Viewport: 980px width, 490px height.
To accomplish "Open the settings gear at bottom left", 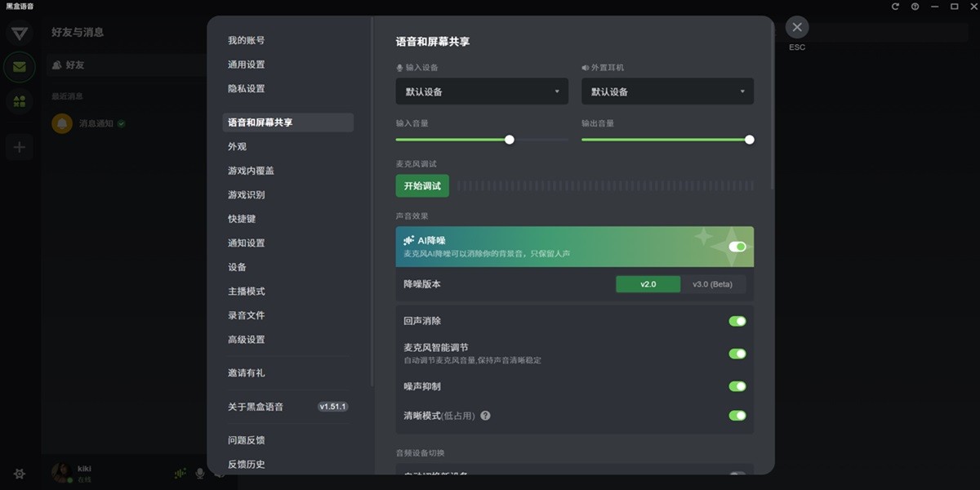I will (x=19, y=474).
